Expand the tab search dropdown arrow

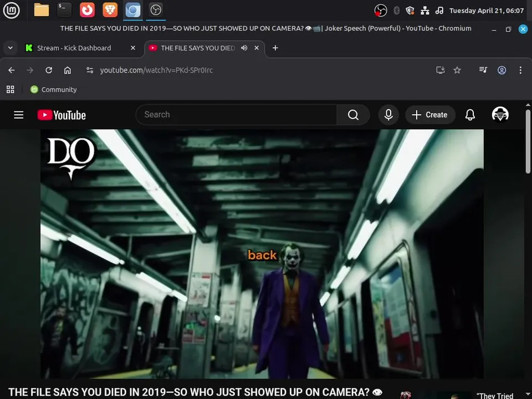click(11, 48)
